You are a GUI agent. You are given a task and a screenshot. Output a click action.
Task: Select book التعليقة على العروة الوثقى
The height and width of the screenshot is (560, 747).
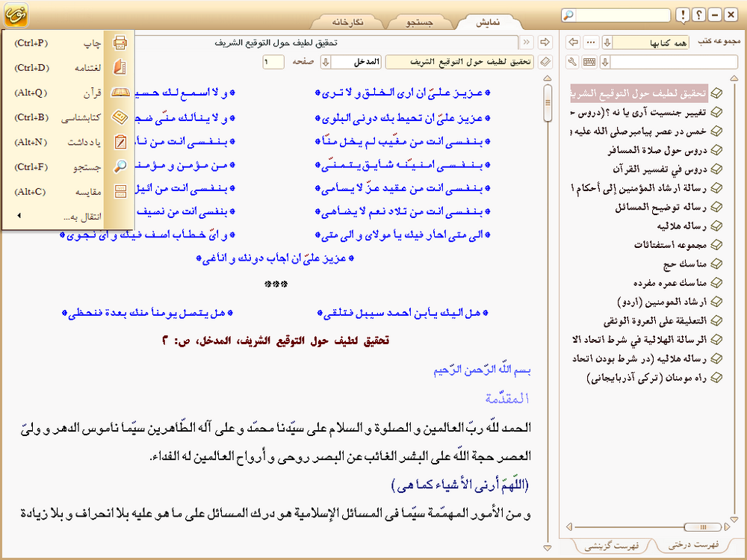[655, 321]
